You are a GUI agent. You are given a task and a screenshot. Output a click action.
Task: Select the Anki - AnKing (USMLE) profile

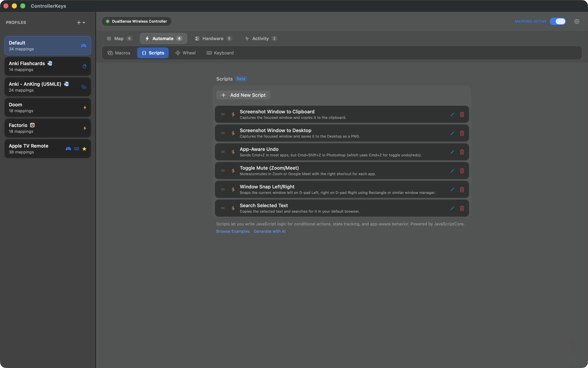pos(48,87)
